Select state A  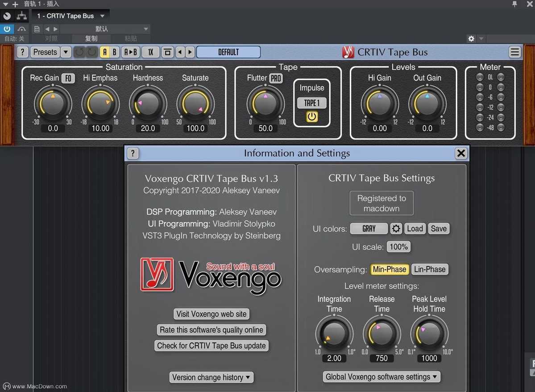(105, 52)
